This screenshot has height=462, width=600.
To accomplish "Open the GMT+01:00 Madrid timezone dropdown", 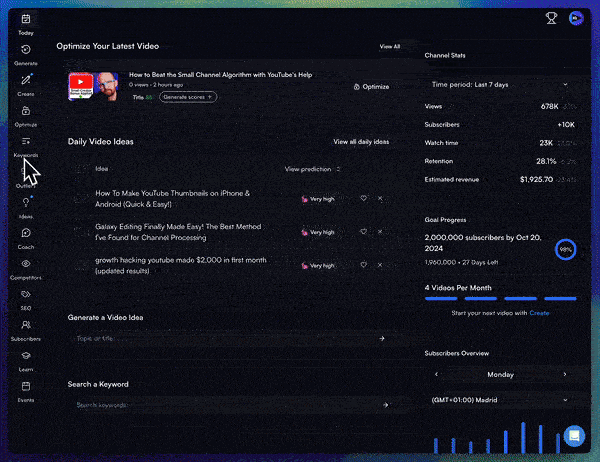I will (499, 401).
